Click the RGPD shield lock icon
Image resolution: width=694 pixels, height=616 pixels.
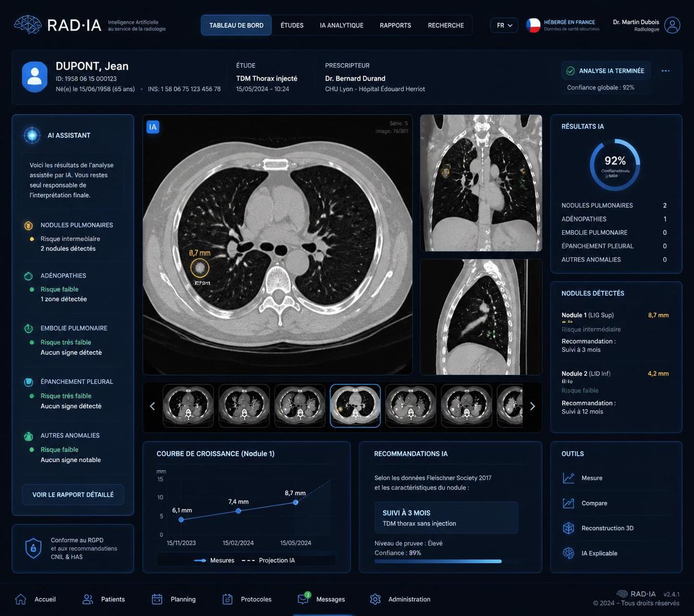(33, 548)
